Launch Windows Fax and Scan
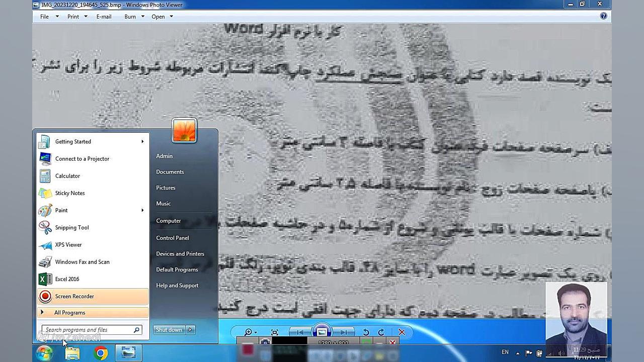 click(x=93, y=261)
